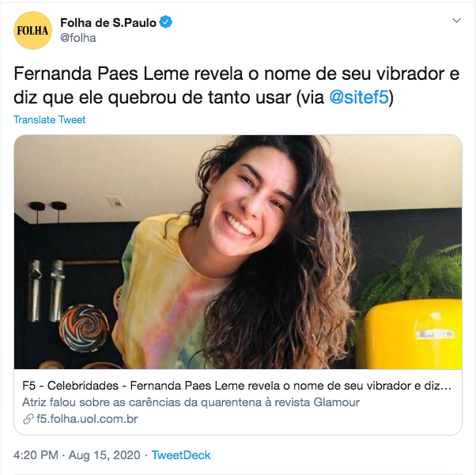Expand the tweet options chevron
Viewport: 476px width, 475px height.
[x=456, y=21]
